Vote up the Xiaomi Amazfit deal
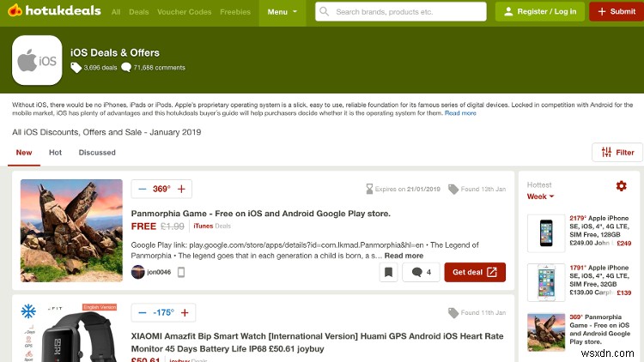The image size is (644, 362). 185,312
